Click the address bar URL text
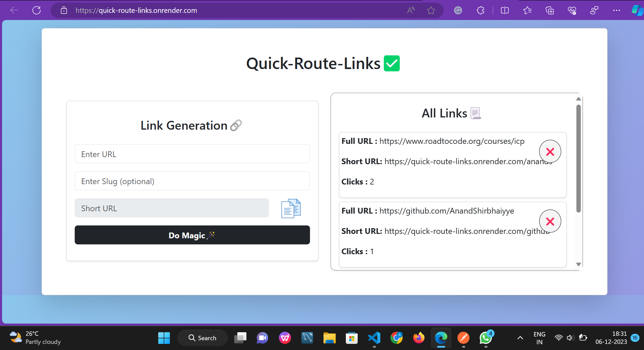This screenshot has width=644, height=350. [x=136, y=10]
